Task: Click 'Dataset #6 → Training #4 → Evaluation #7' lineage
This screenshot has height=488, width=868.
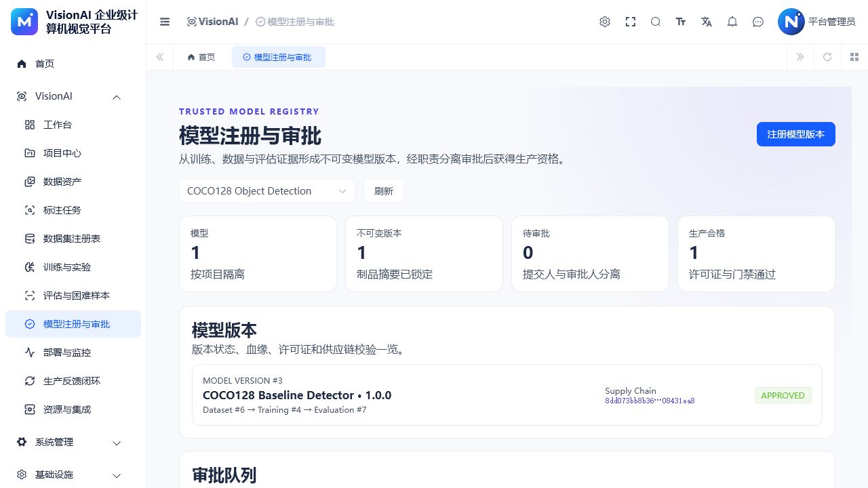Action: tap(285, 410)
